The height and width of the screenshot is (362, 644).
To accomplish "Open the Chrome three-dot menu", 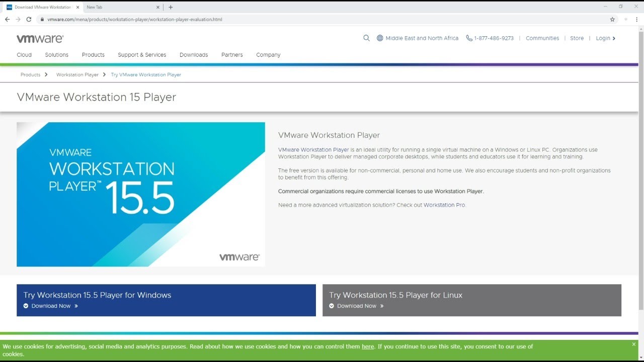I will (x=637, y=20).
